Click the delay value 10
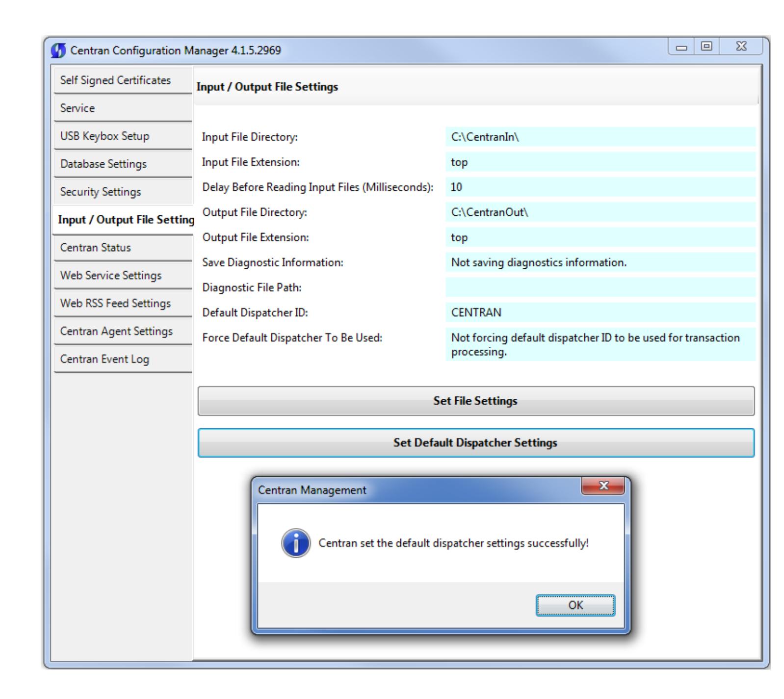This screenshot has height=699, width=784. (601, 187)
